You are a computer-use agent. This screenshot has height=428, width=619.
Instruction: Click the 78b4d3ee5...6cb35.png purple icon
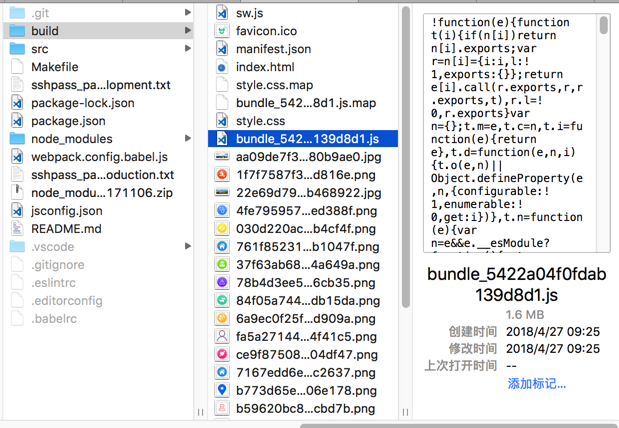pyautogui.click(x=222, y=282)
